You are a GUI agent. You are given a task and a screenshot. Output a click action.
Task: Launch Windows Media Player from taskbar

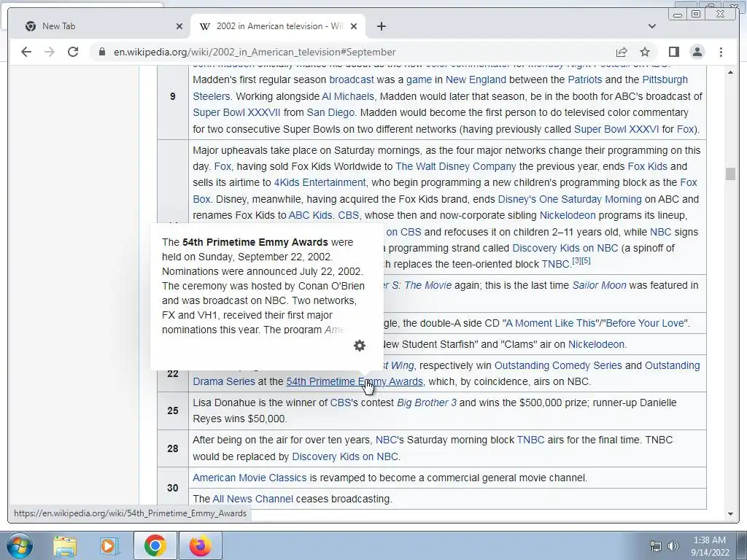point(109,545)
